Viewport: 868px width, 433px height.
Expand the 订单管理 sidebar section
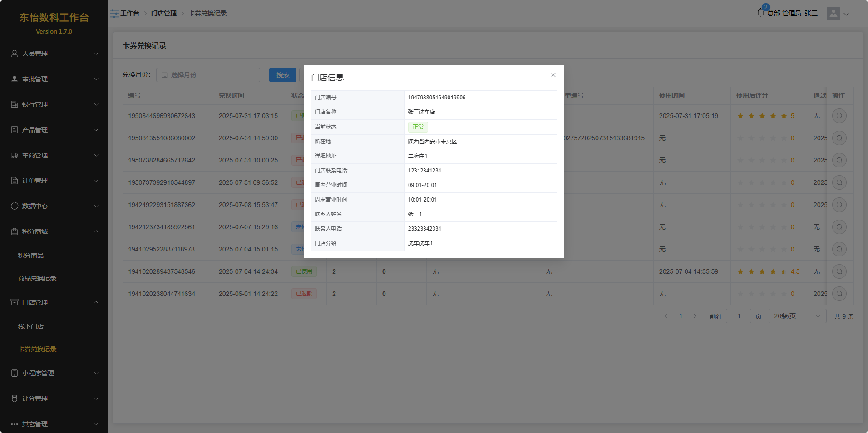tap(54, 181)
